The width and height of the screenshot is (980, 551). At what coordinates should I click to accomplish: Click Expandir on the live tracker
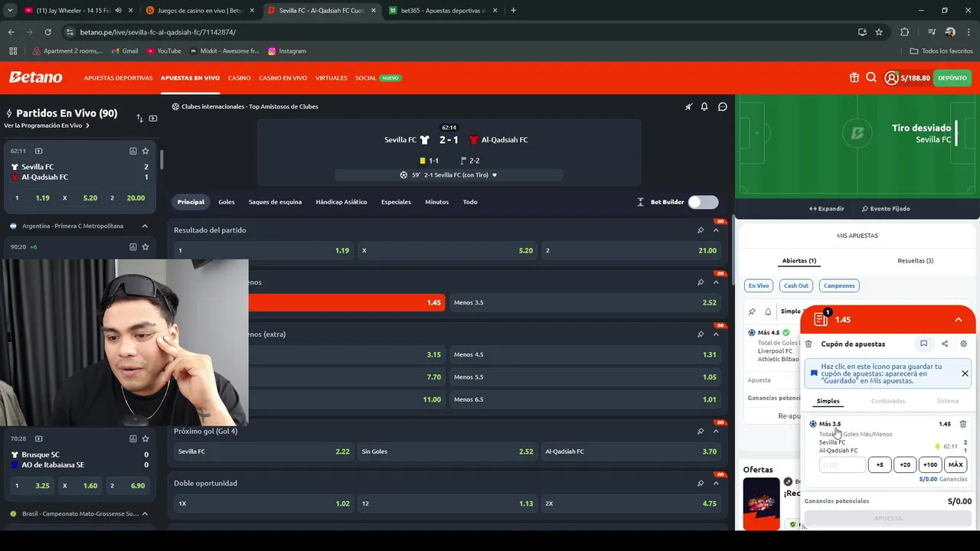[x=827, y=208]
